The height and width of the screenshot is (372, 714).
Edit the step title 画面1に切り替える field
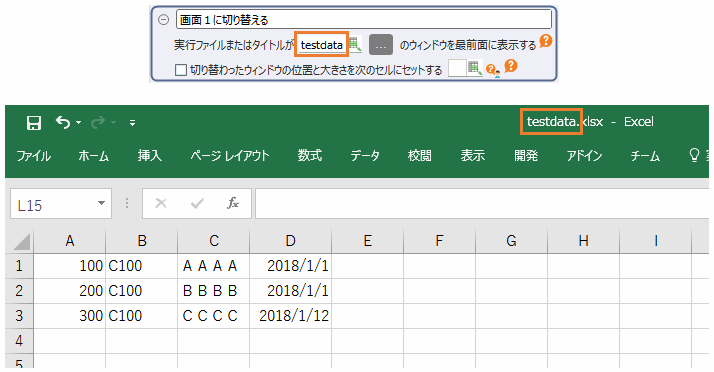363,20
